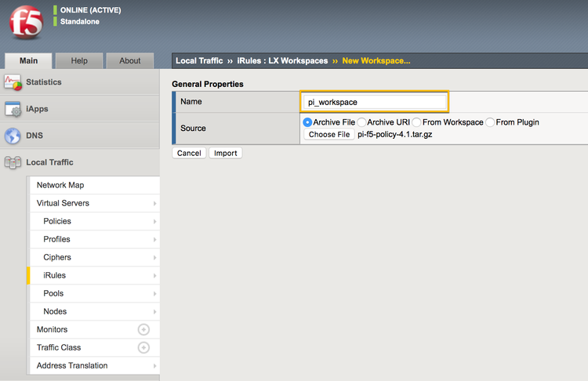Click the New Workspace... breadcrumb text
Viewport: 588px width, 381px height.
pyautogui.click(x=376, y=60)
